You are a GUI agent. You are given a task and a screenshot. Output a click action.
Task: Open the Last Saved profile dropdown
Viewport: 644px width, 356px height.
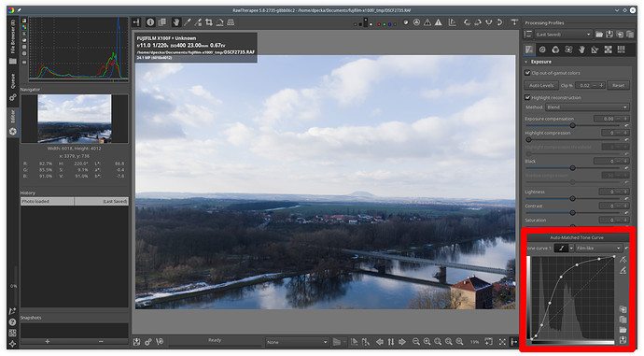[x=563, y=35]
